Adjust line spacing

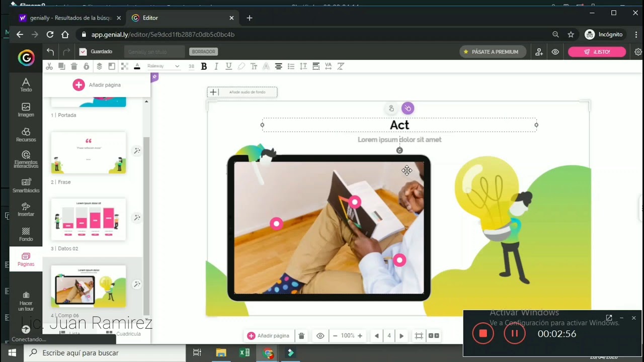click(303, 66)
